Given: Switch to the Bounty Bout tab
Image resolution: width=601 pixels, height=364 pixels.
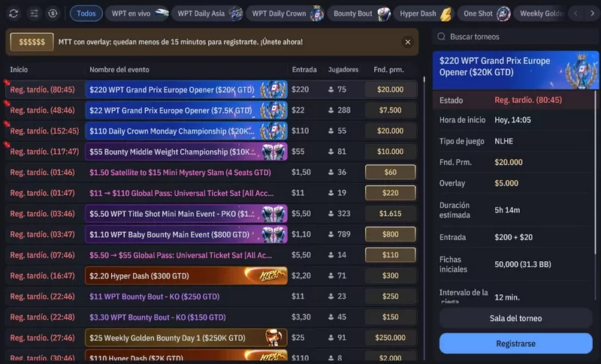Looking at the screenshot, I should click(359, 14).
